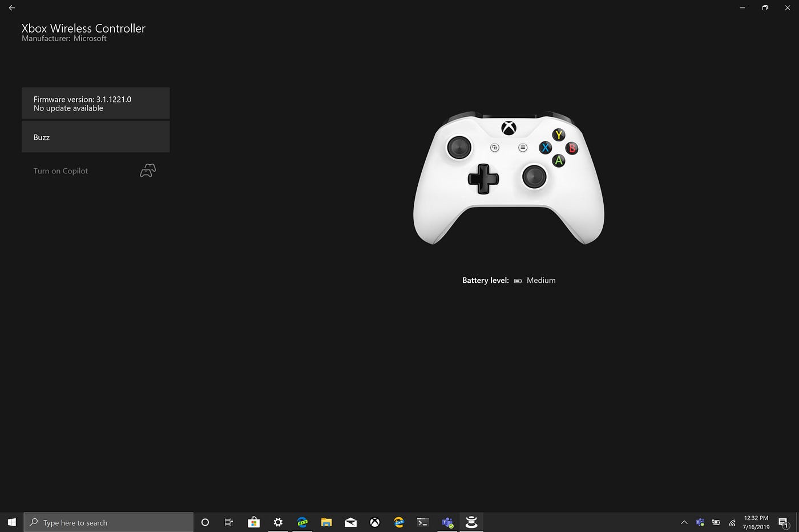
Task: Launch the Xbox app from the taskbar
Action: (x=375, y=522)
